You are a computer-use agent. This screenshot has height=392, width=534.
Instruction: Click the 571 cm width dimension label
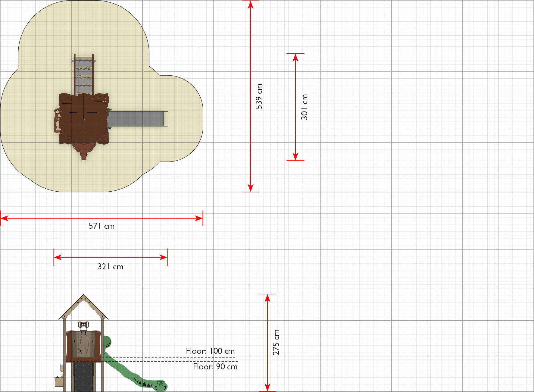point(101,226)
